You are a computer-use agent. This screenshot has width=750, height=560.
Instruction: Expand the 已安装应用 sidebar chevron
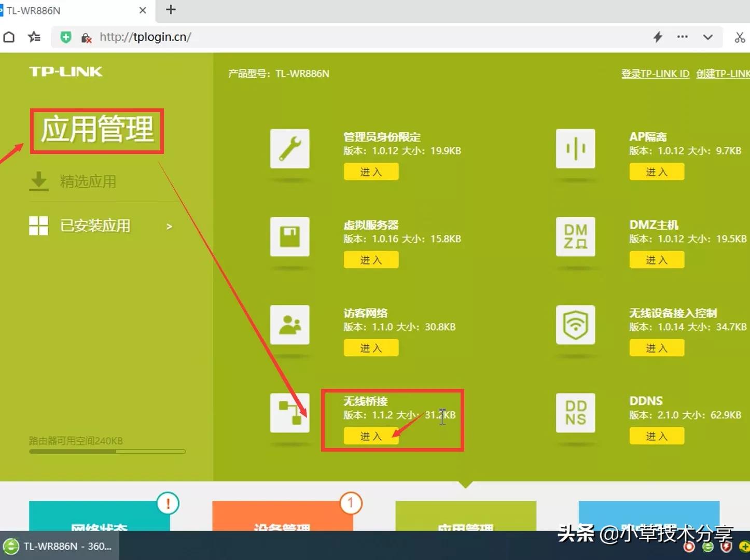(169, 227)
